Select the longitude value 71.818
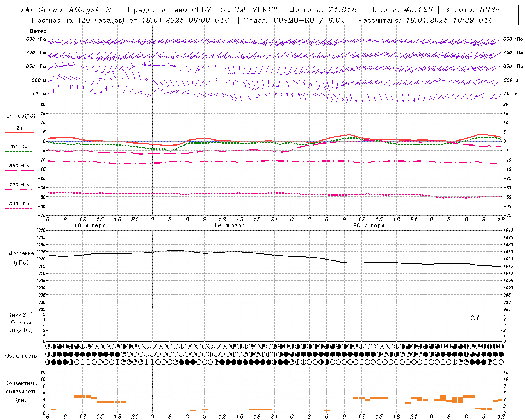 (343, 10)
